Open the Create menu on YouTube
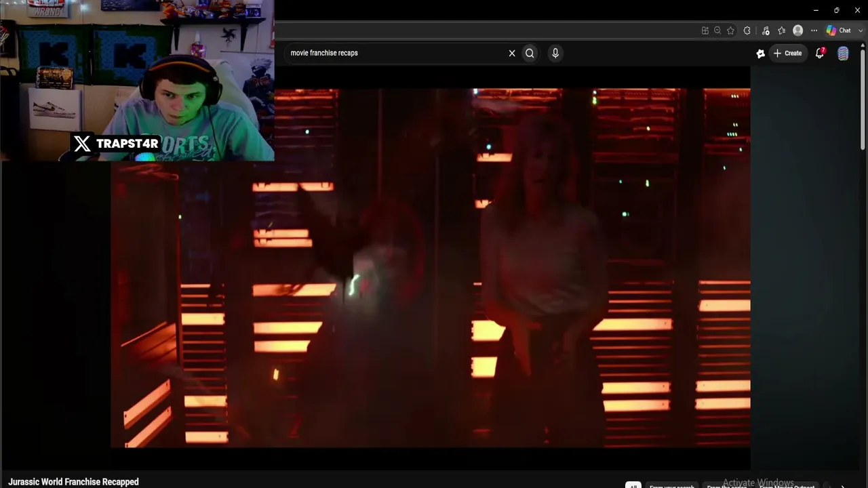868x488 pixels. coord(787,53)
